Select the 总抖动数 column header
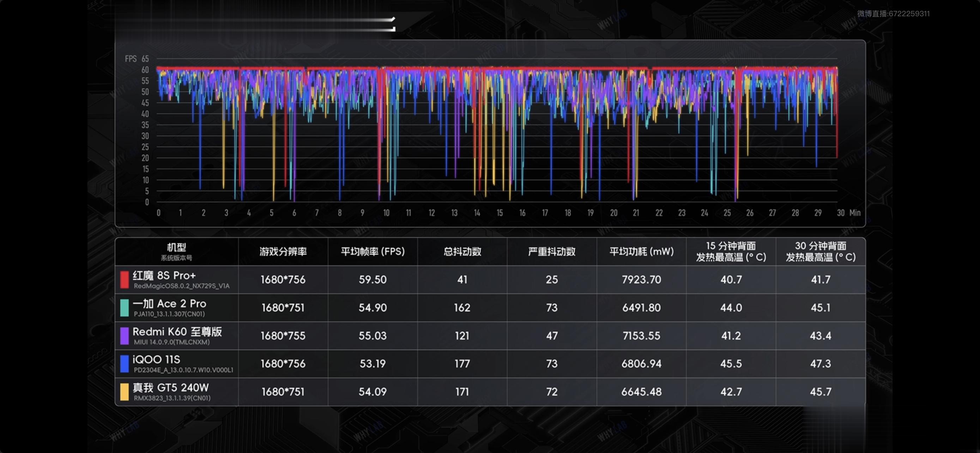 click(462, 252)
